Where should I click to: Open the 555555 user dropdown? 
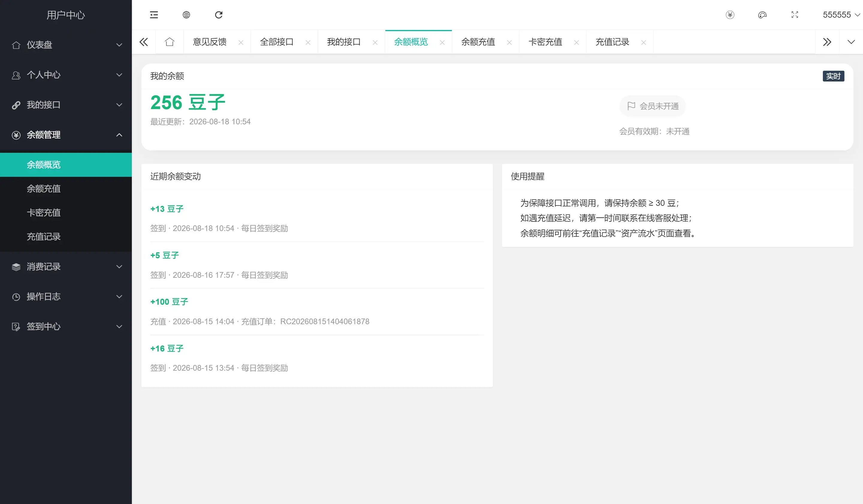pyautogui.click(x=841, y=15)
